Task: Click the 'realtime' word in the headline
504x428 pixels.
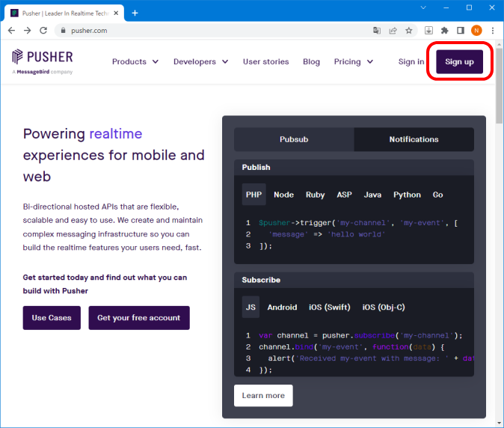Action: tap(116, 133)
